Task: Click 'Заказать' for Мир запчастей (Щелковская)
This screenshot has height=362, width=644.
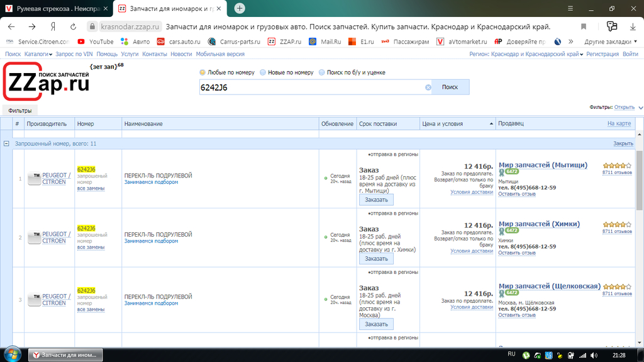Action: tap(376, 324)
